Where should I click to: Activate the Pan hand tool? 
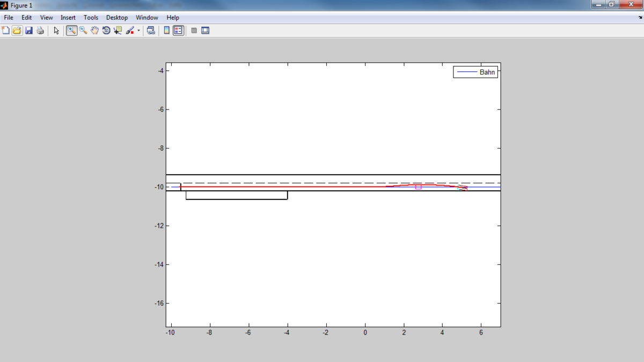point(94,31)
